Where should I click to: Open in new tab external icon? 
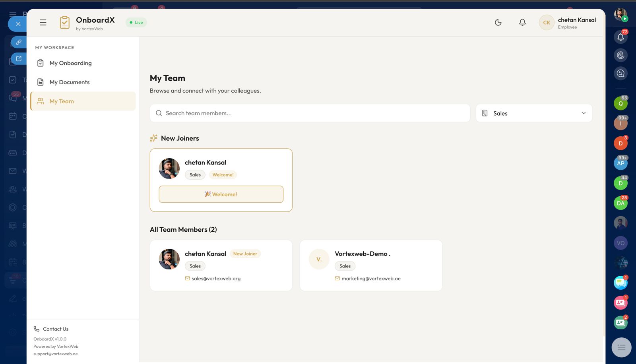(x=19, y=59)
